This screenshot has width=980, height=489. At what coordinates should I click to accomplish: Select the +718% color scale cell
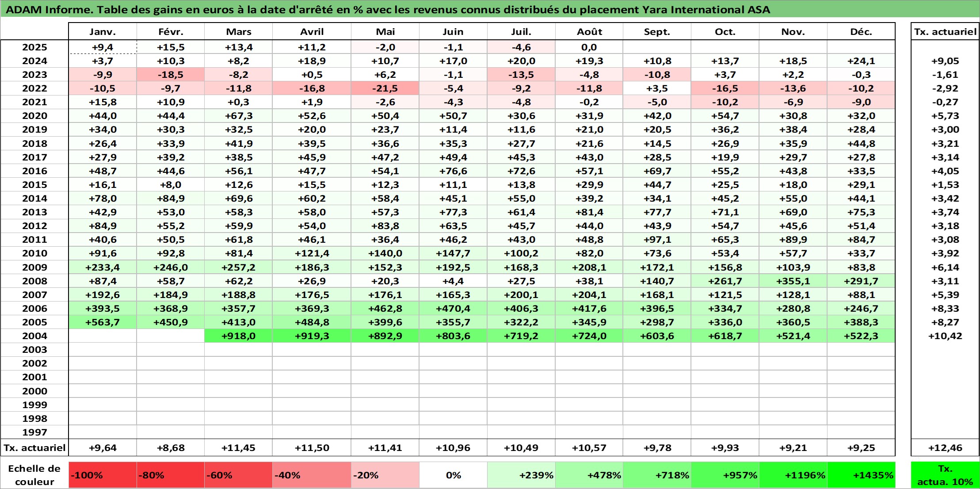[x=657, y=475]
